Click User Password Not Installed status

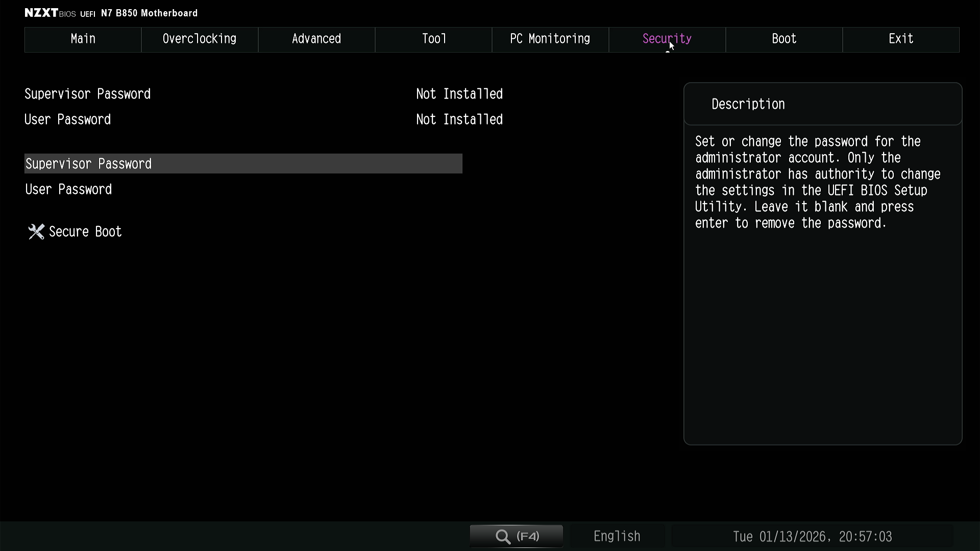click(x=459, y=119)
